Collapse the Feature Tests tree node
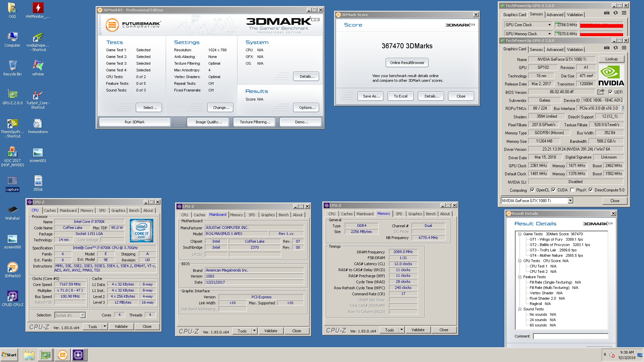This screenshot has height=362, width=644. click(520, 277)
